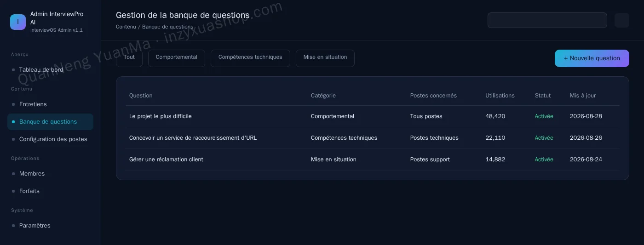Click the Contenu breadcrumb link
The height and width of the screenshot is (245, 644).
coord(126,27)
